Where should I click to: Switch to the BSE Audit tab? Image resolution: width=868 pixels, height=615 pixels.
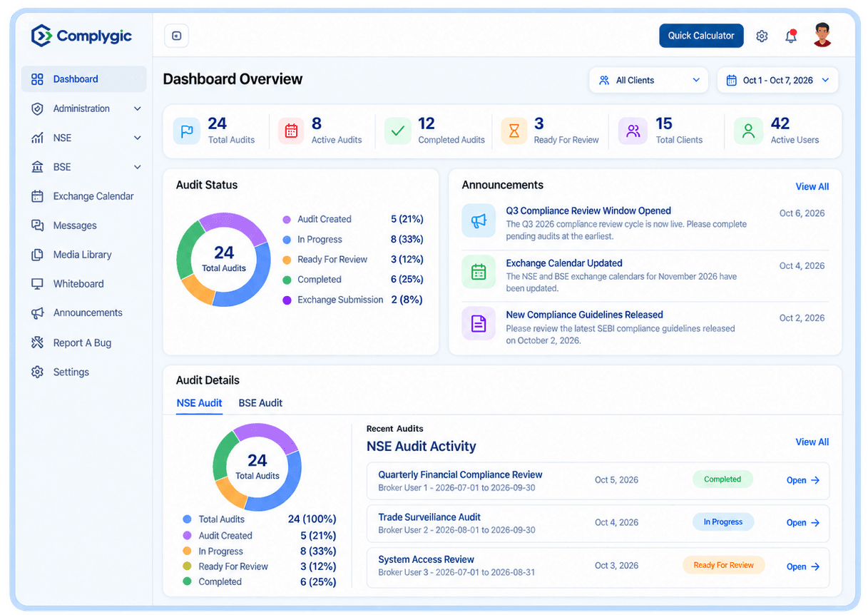tap(260, 403)
